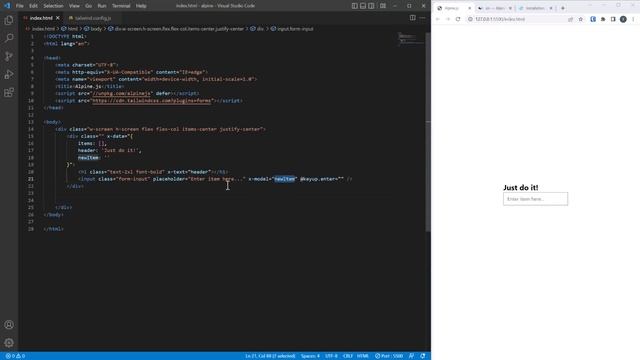Click index.html in the breadcrumb
Screen dimensions: 640x360
(x=43, y=29)
